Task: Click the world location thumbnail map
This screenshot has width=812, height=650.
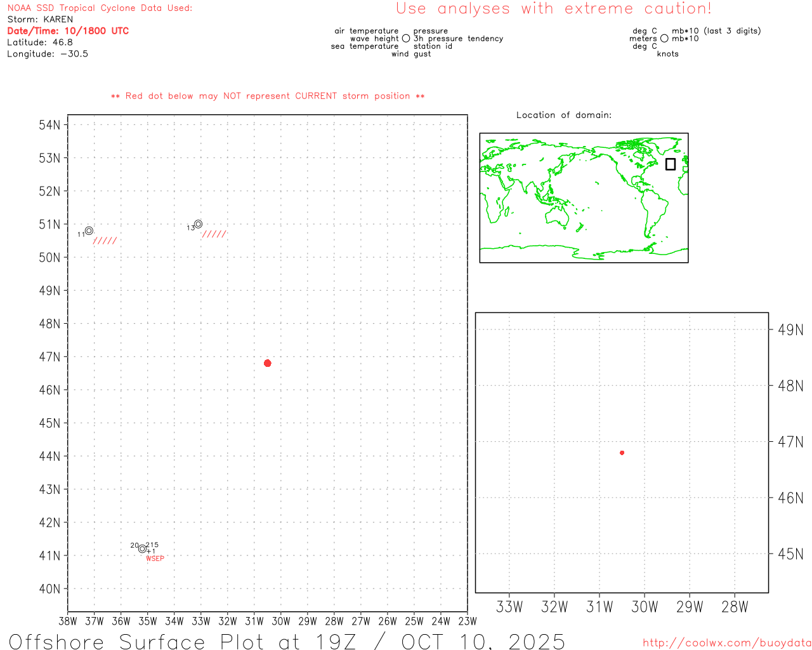Action: pos(584,198)
